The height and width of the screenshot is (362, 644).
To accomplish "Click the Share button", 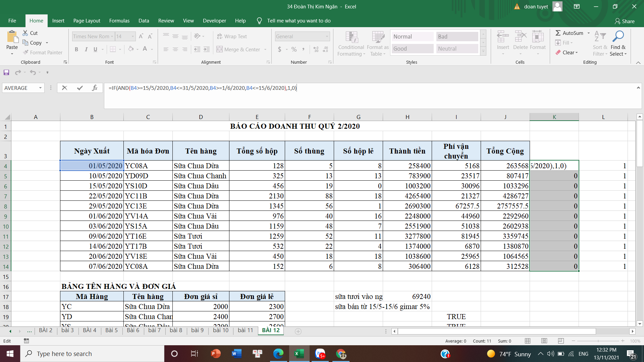I will (x=625, y=21).
